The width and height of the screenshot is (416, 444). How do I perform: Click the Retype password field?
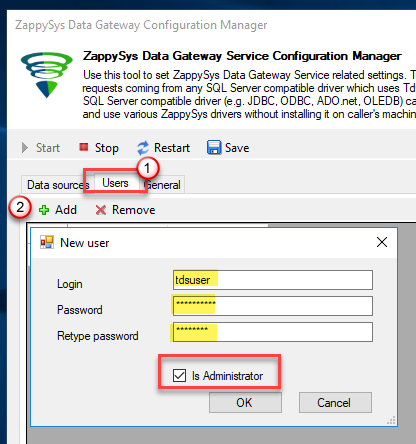tap(273, 332)
